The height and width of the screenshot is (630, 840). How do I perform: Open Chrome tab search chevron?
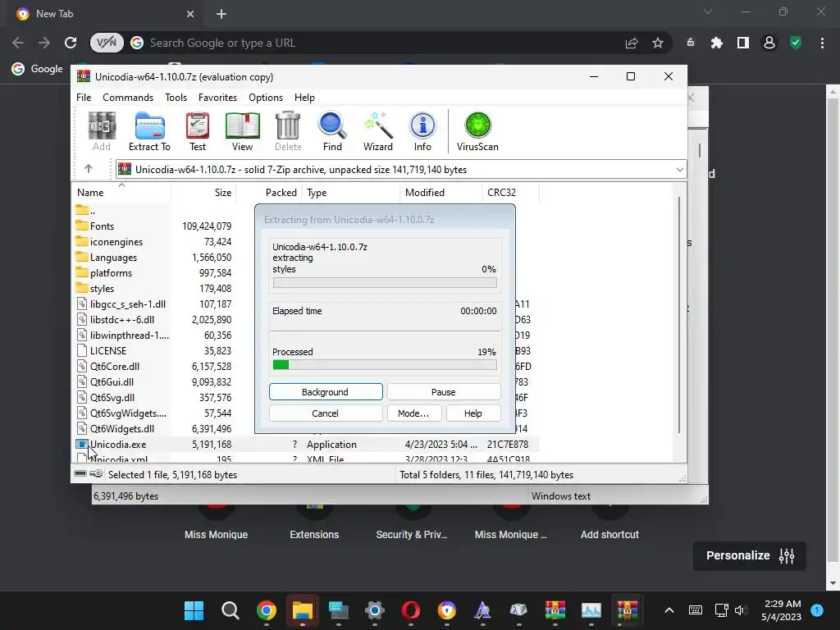tap(708, 11)
